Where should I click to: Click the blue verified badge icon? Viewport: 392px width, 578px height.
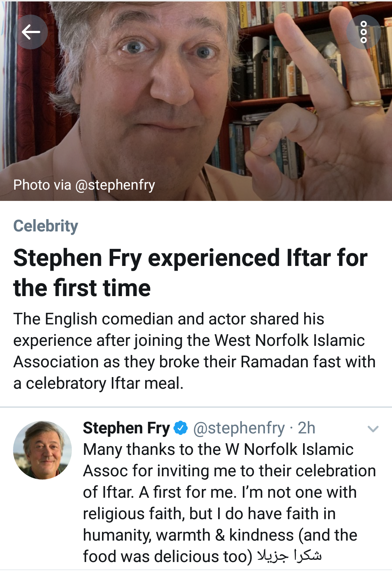point(181,428)
